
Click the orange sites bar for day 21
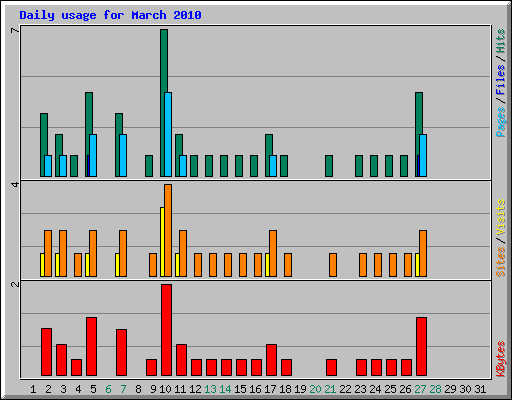pos(333,265)
